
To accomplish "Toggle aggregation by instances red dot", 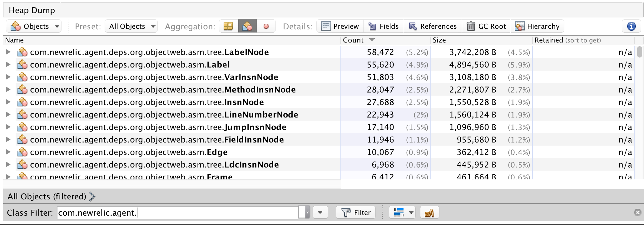I will 266,26.
